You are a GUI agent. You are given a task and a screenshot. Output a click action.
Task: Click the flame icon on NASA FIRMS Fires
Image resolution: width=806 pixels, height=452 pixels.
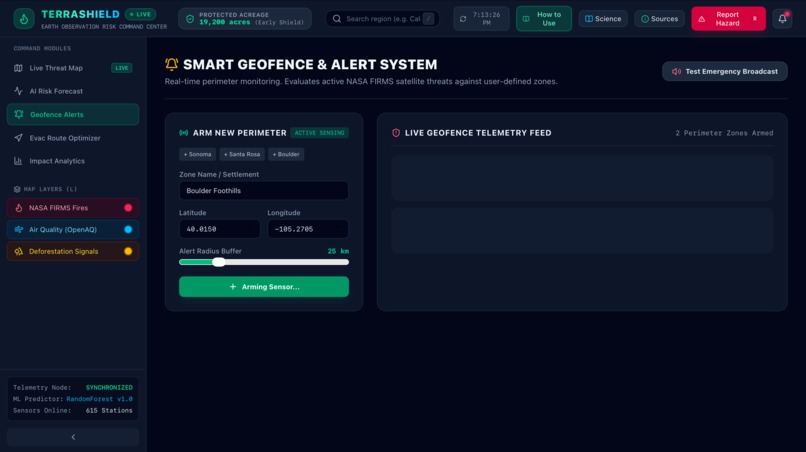point(19,208)
